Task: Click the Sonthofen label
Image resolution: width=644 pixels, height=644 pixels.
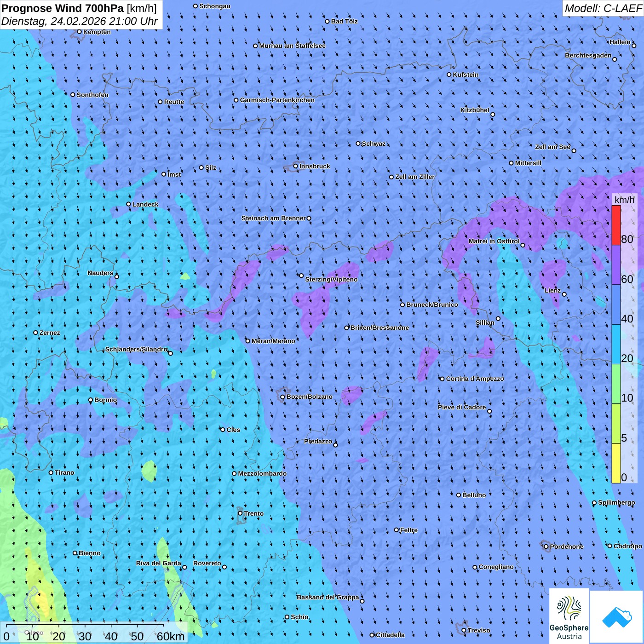Action: (92, 95)
